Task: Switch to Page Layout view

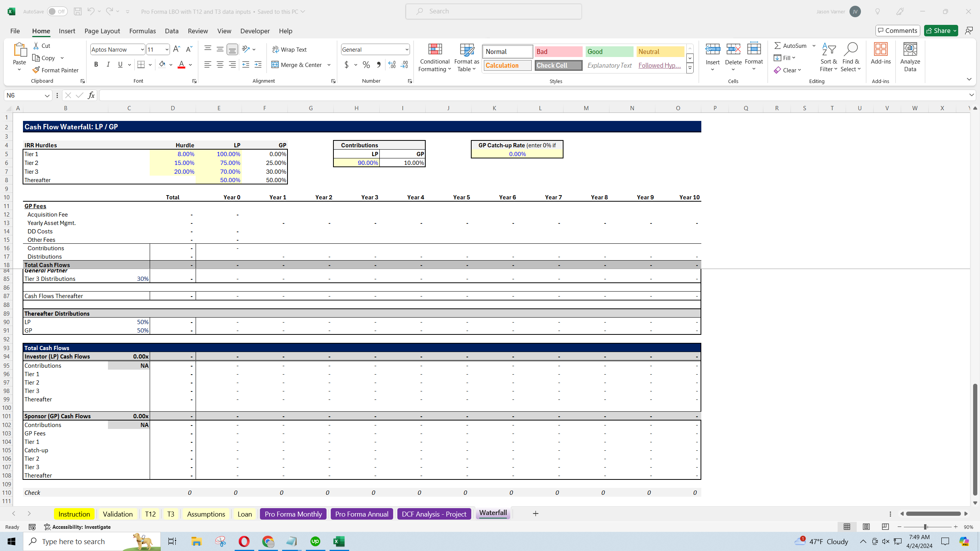Action: tap(866, 527)
